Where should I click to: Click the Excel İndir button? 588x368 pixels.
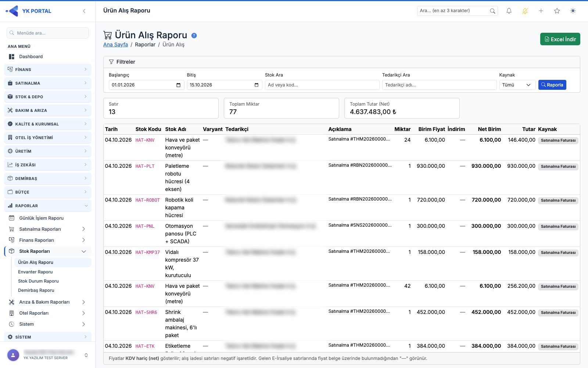[560, 39]
